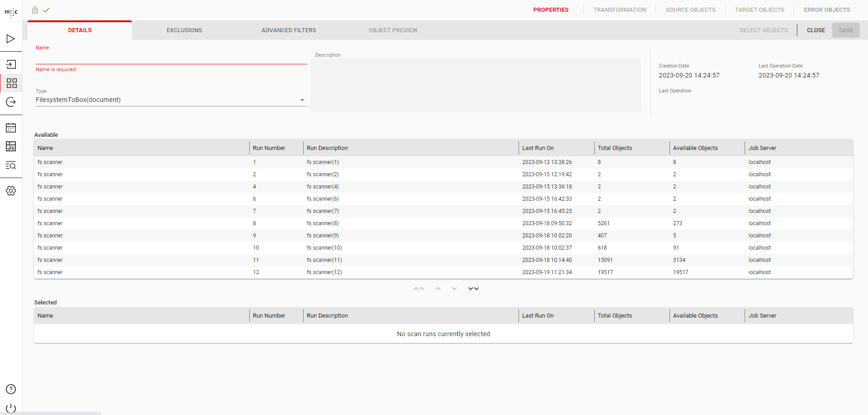Click the help question mark icon

click(x=11, y=389)
